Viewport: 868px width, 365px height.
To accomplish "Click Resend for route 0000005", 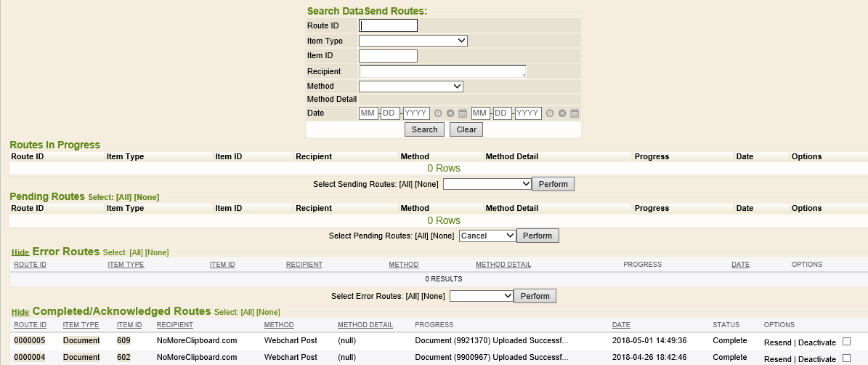I will click(x=777, y=342).
